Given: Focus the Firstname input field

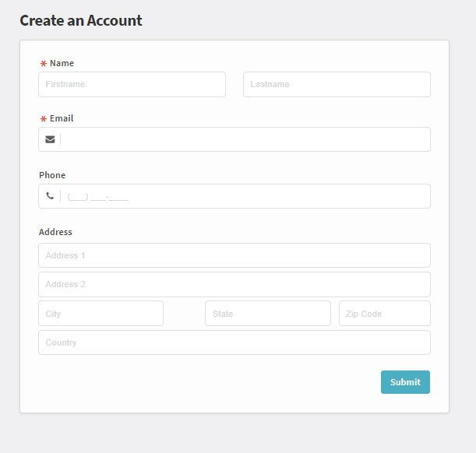Looking at the screenshot, I should [x=132, y=84].
